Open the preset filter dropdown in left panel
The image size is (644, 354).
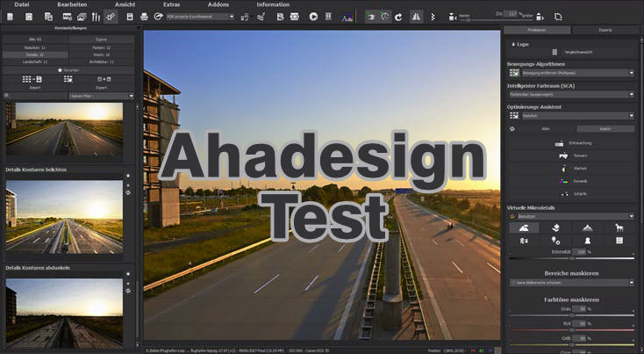coord(101,96)
